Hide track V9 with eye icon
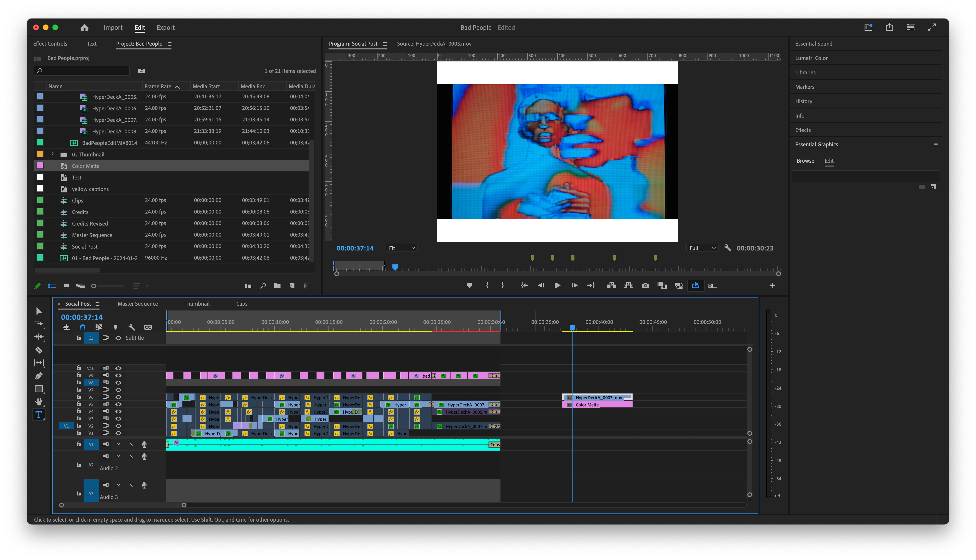 [x=119, y=375]
